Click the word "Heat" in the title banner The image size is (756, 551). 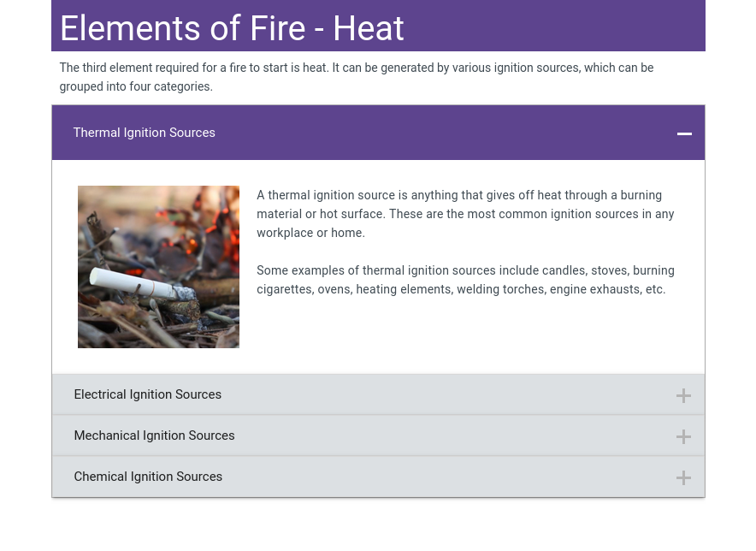369,28
